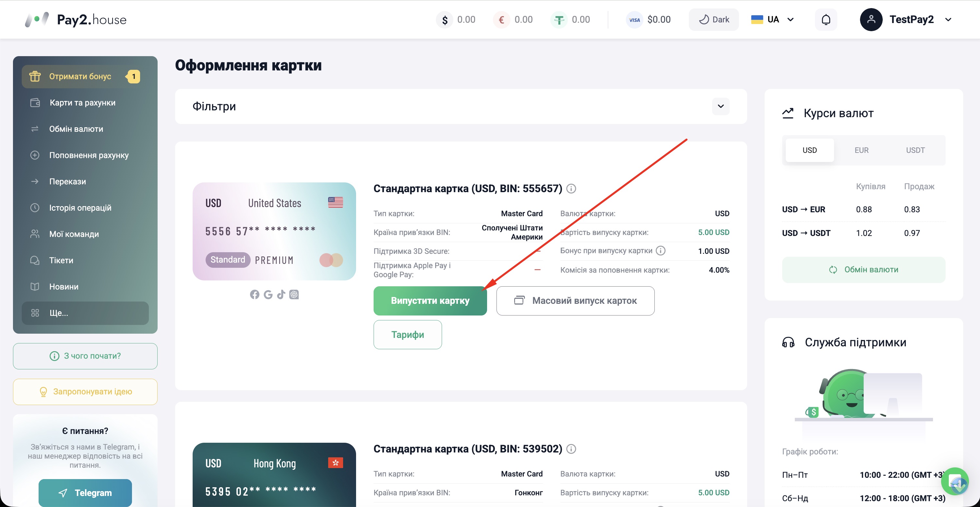This screenshot has height=507, width=980.
Task: Open Новини in the sidebar
Action: point(85,287)
